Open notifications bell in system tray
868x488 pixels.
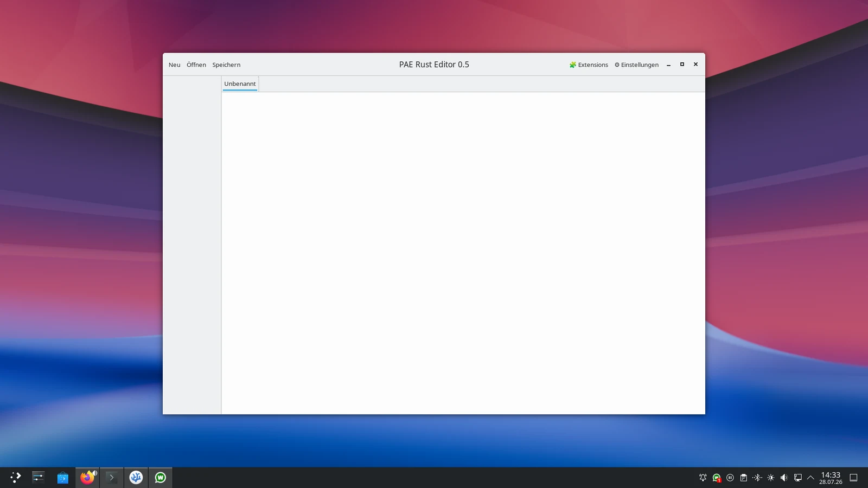click(x=703, y=478)
